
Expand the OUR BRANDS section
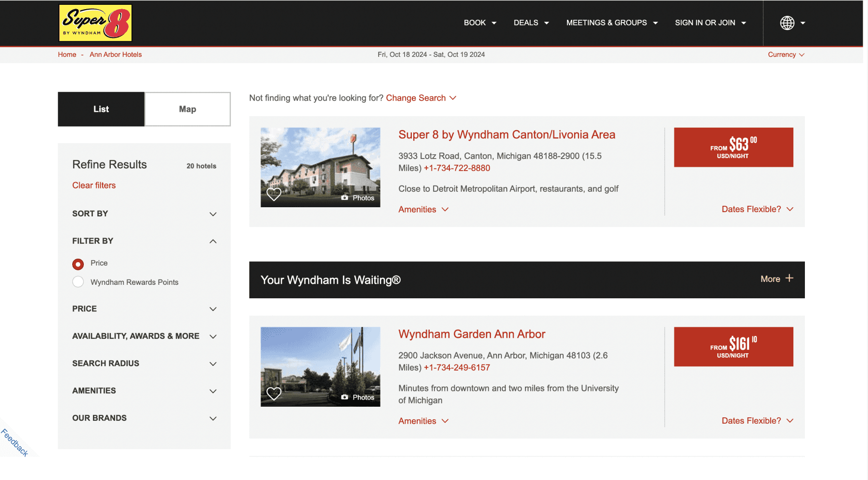point(145,418)
